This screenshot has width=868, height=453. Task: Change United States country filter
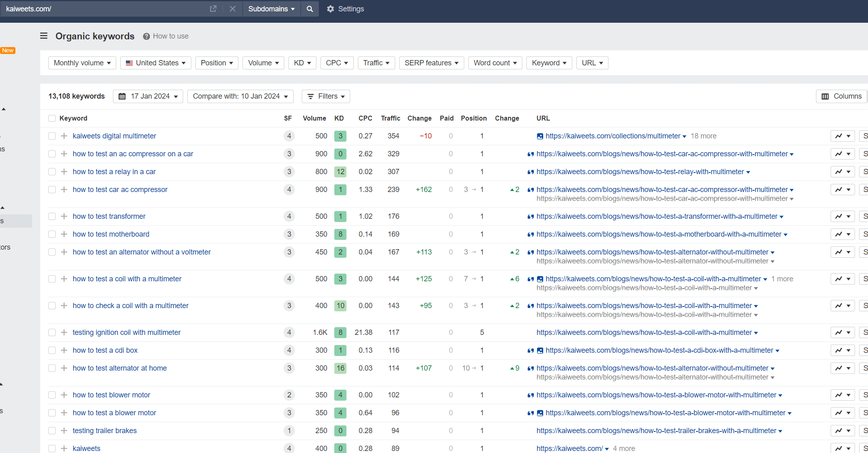click(x=156, y=63)
